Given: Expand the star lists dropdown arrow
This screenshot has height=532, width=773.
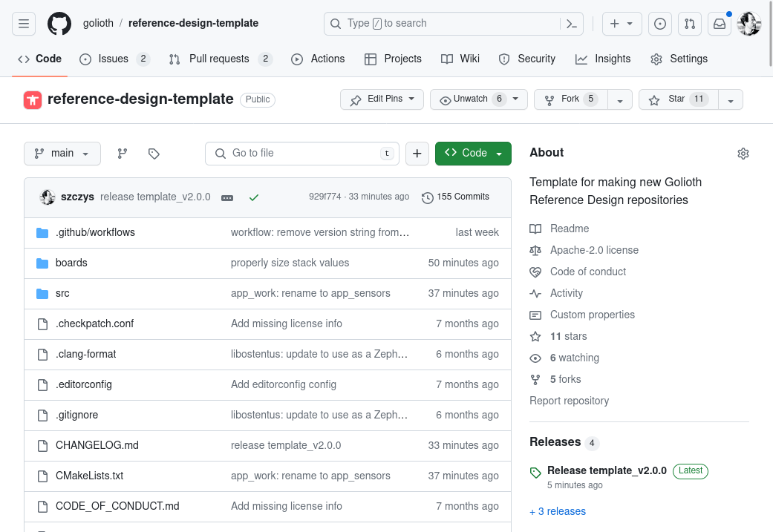Looking at the screenshot, I should pos(731,99).
